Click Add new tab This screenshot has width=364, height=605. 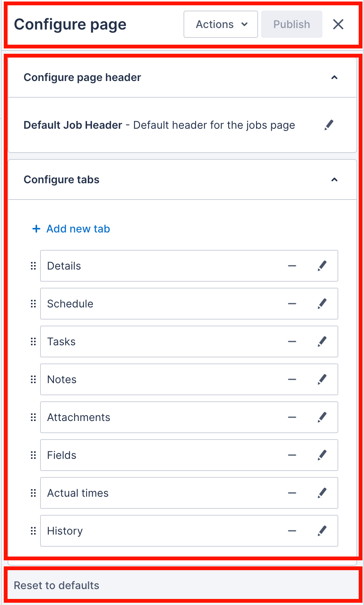pyautogui.click(x=78, y=229)
